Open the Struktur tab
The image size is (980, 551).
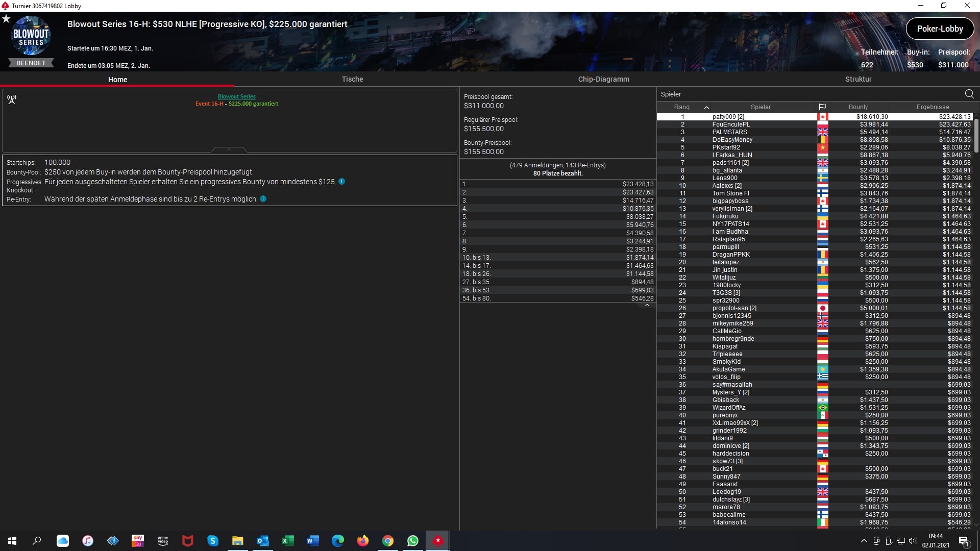(858, 79)
